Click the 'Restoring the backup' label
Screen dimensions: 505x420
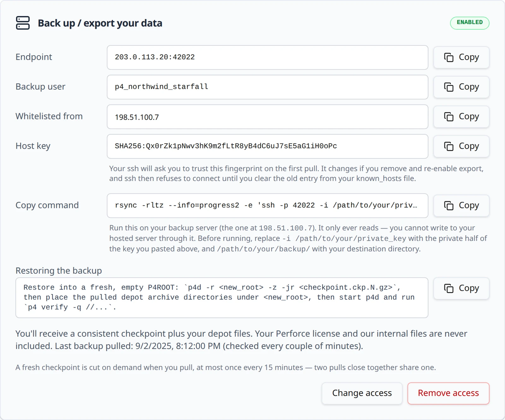click(x=59, y=271)
